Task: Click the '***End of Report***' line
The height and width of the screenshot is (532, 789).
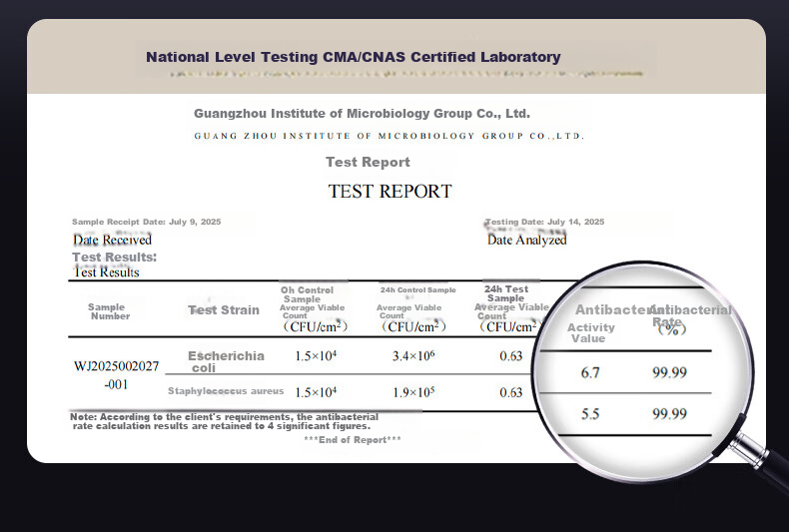Action: (353, 440)
